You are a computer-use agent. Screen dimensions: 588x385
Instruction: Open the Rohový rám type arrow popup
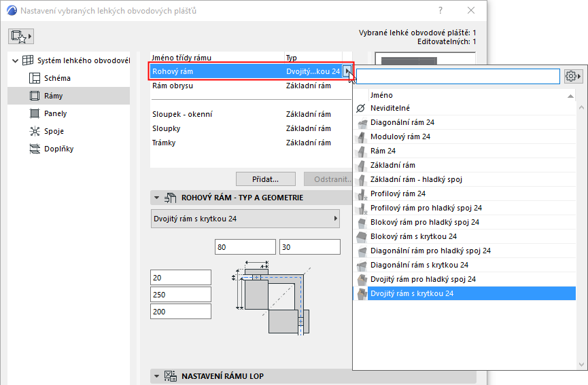pyautogui.click(x=347, y=71)
